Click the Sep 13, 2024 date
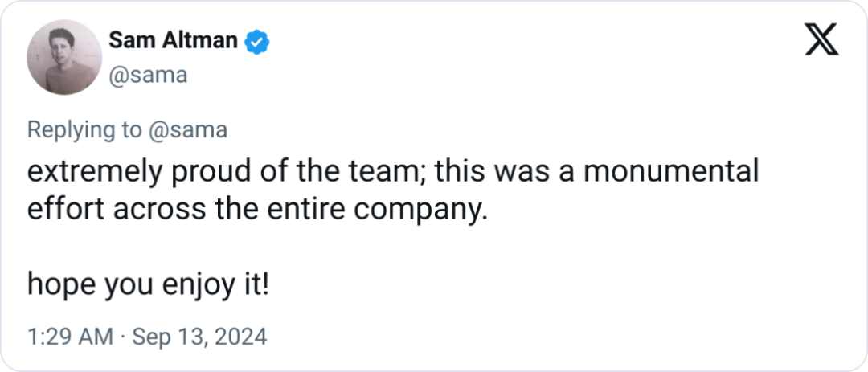The height and width of the screenshot is (372, 868). pyautogui.click(x=199, y=337)
